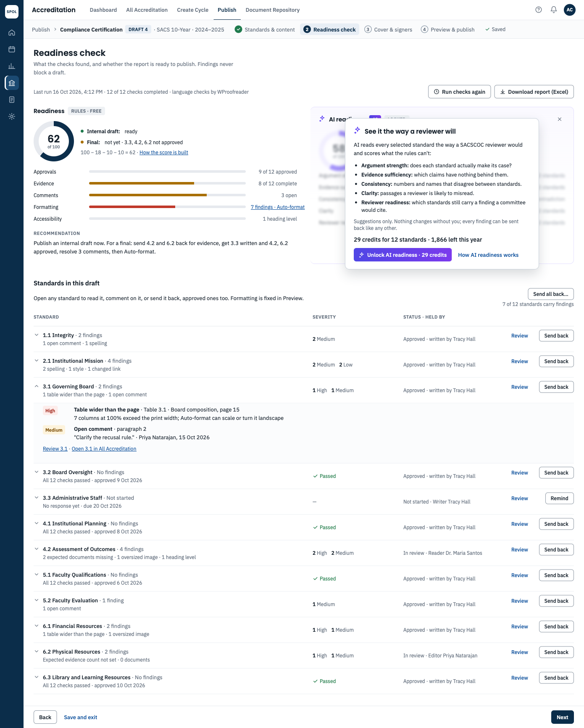The image size is (584, 728).
Task: Open the Help question mark icon
Action: click(539, 10)
